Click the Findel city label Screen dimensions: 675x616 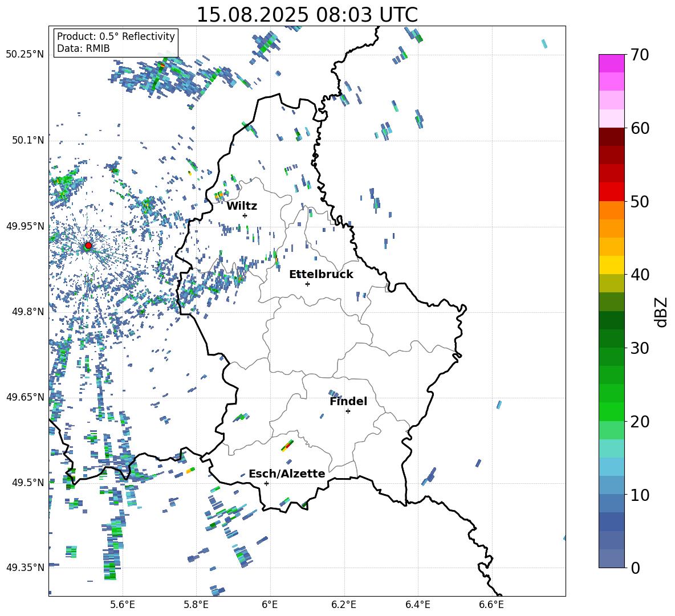point(348,401)
